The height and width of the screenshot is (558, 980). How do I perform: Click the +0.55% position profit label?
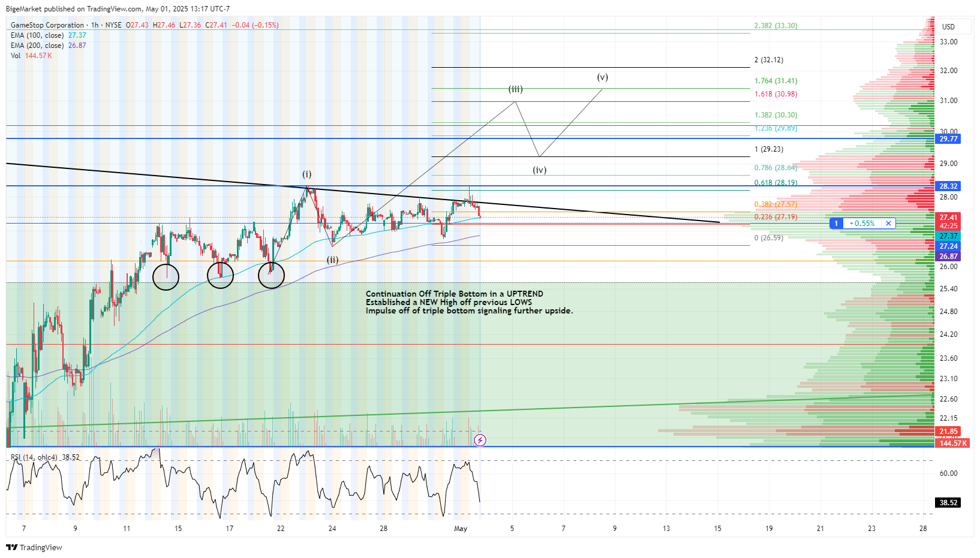(x=862, y=224)
